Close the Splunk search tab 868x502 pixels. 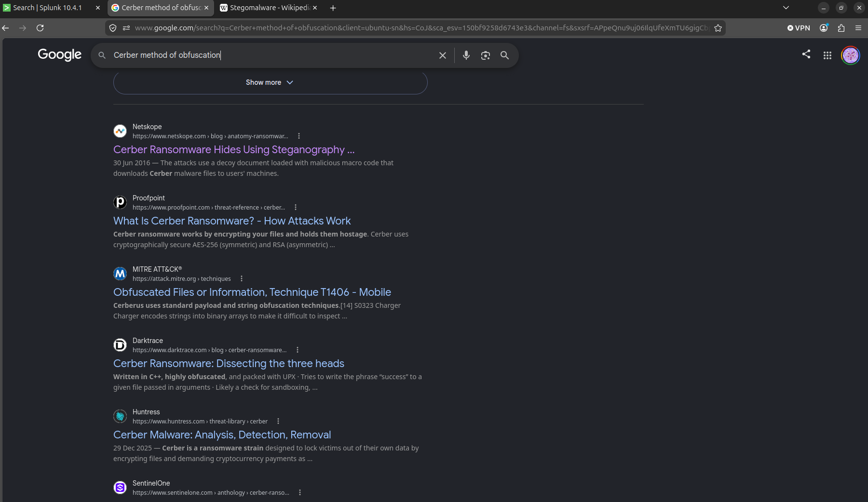point(98,8)
